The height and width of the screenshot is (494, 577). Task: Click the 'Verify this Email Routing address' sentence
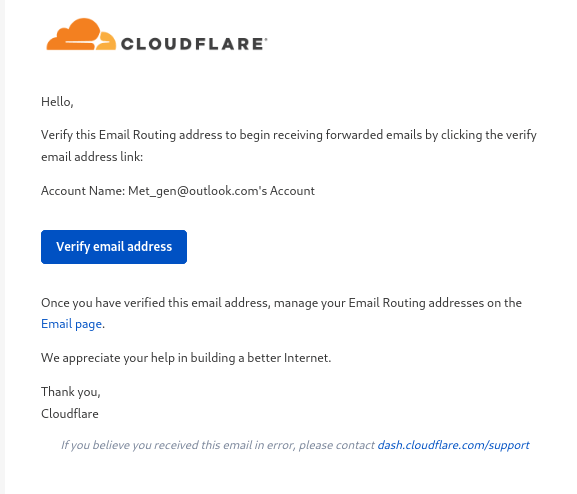(x=289, y=135)
